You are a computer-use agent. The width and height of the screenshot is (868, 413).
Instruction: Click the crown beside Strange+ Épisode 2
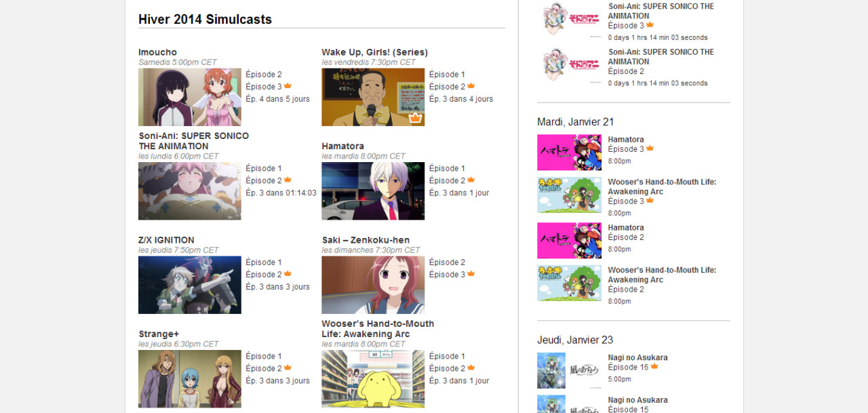tap(288, 368)
